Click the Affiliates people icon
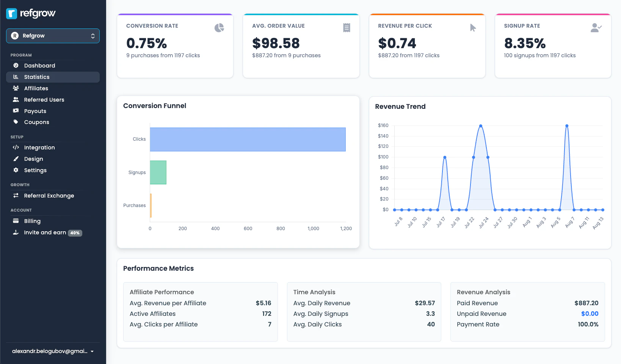Viewport: 621px width, 364px height. (16, 88)
